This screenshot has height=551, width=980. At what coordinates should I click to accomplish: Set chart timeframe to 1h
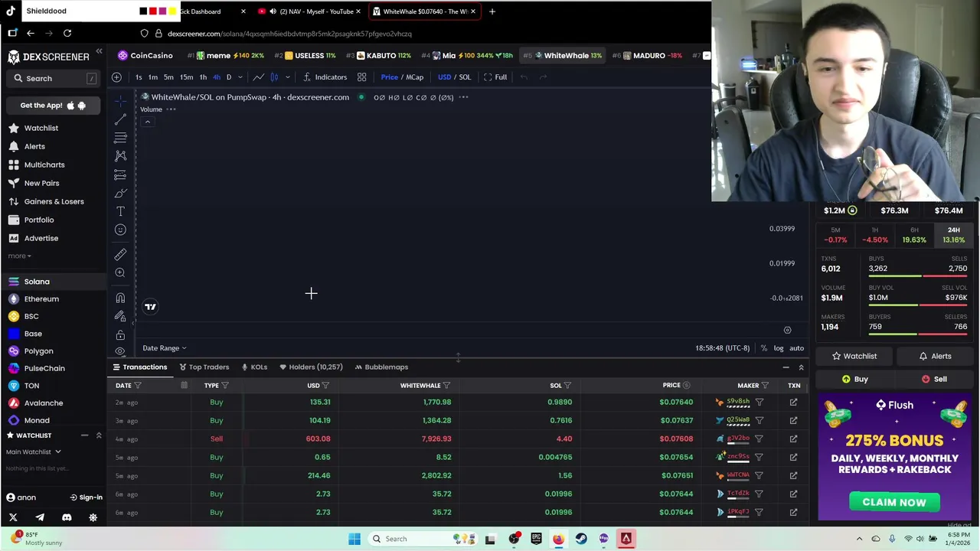203,77
